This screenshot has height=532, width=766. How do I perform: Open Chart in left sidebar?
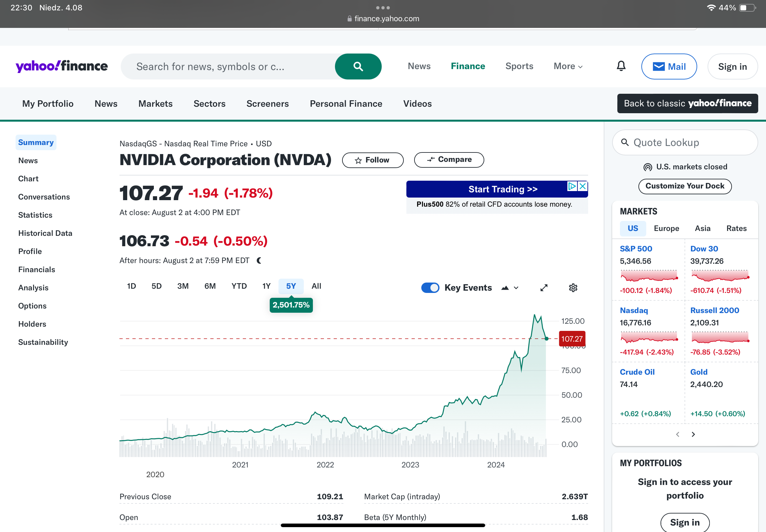[28, 179]
